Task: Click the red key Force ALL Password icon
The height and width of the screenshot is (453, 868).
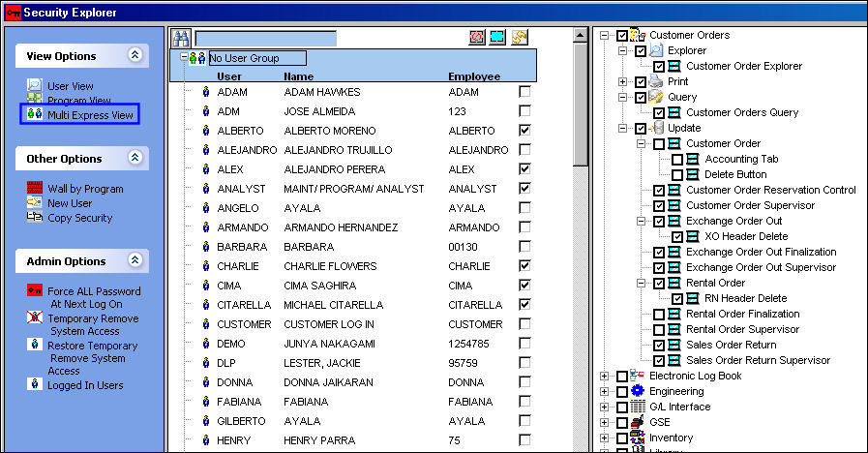Action: click(35, 289)
